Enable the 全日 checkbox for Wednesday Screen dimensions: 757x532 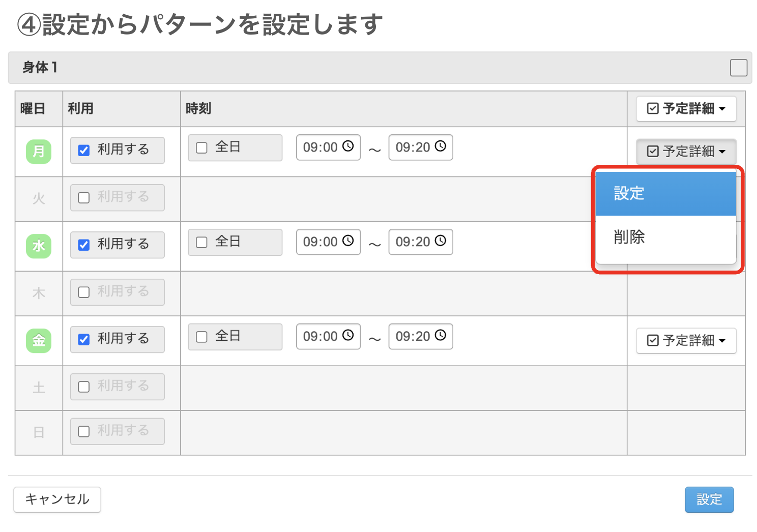201,242
